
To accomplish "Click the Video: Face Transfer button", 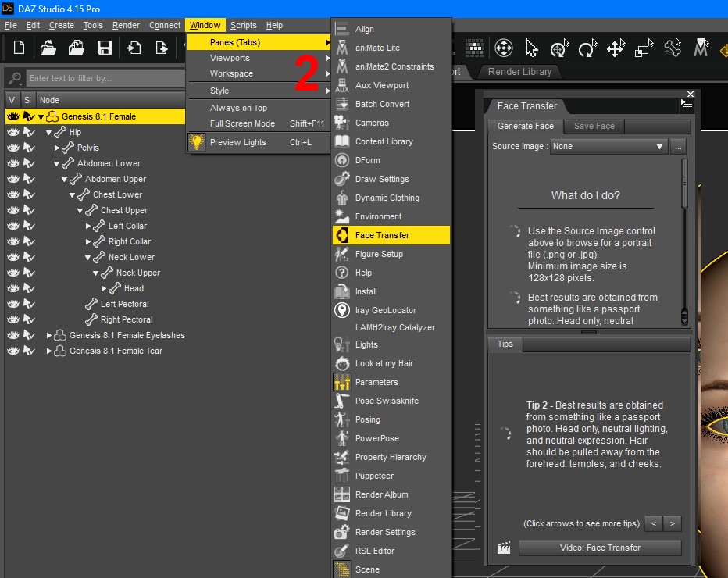I will pos(600,548).
